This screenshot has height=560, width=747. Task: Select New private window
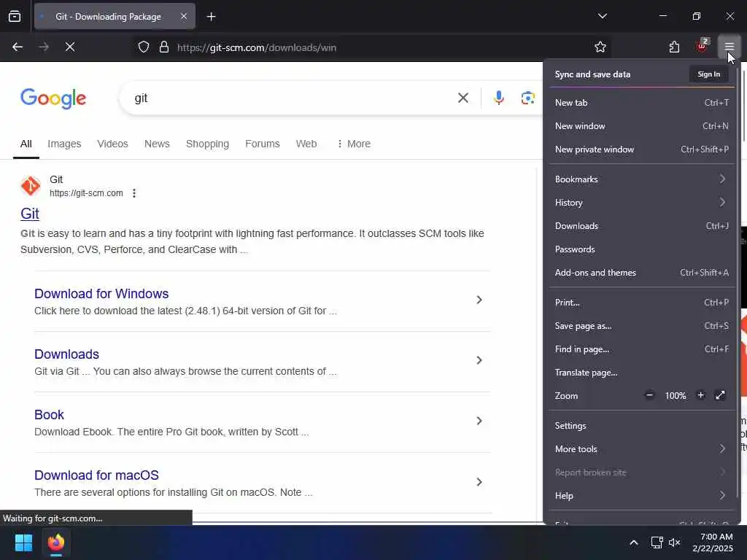[642, 149]
